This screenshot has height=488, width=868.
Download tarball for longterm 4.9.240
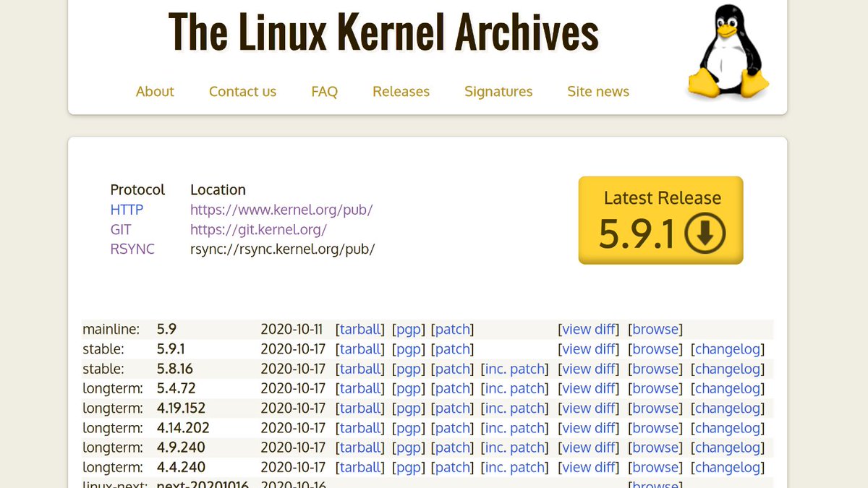(360, 448)
